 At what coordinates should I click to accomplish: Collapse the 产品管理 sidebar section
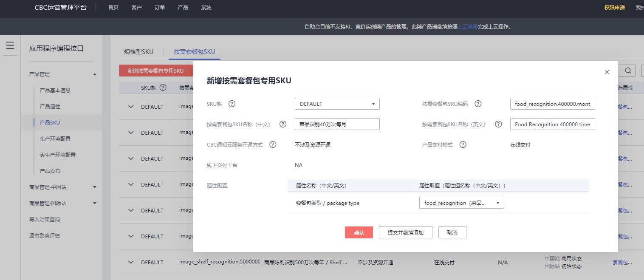[x=95, y=74]
